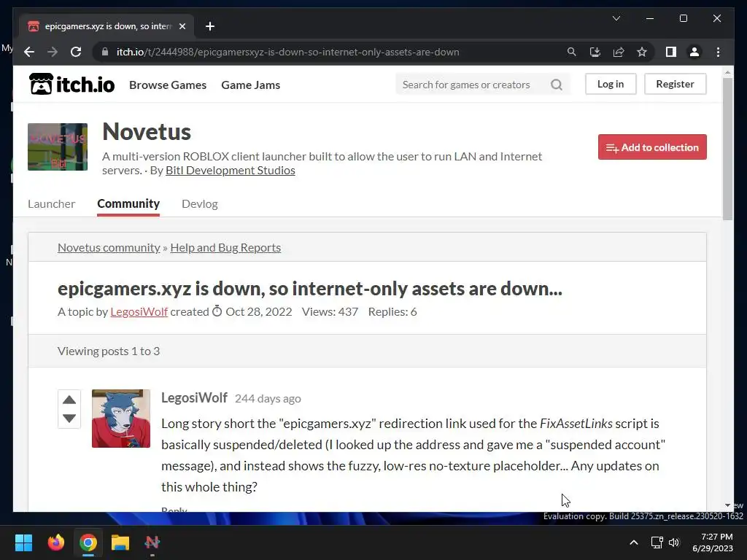This screenshot has height=560, width=747.
Task: Click the Viewing posts 1 to 3 text
Action: (109, 351)
